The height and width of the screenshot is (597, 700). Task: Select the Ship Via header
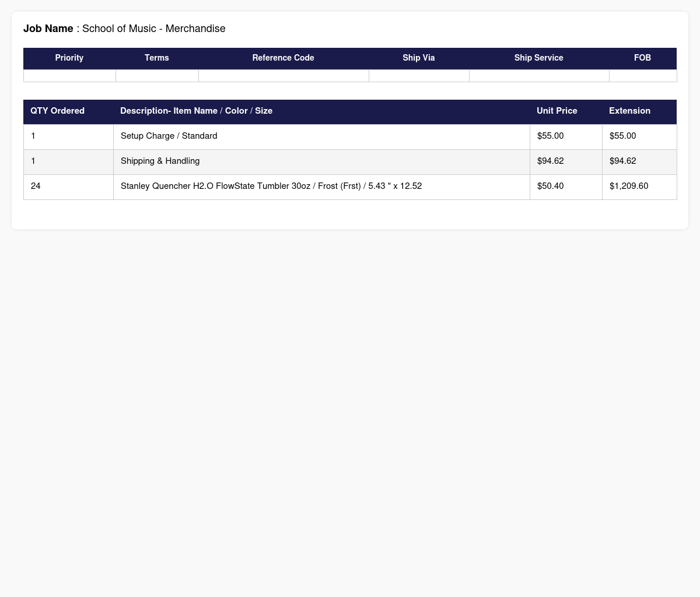pyautogui.click(x=419, y=58)
